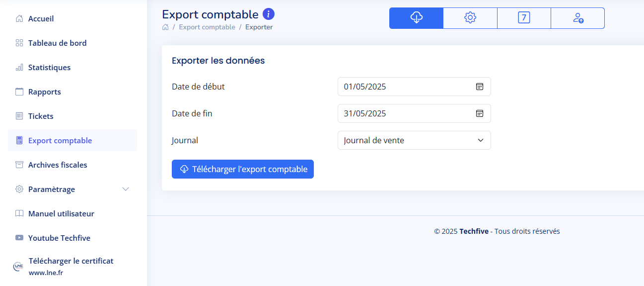Click the info icon beside Export comptable

pyautogui.click(x=269, y=14)
